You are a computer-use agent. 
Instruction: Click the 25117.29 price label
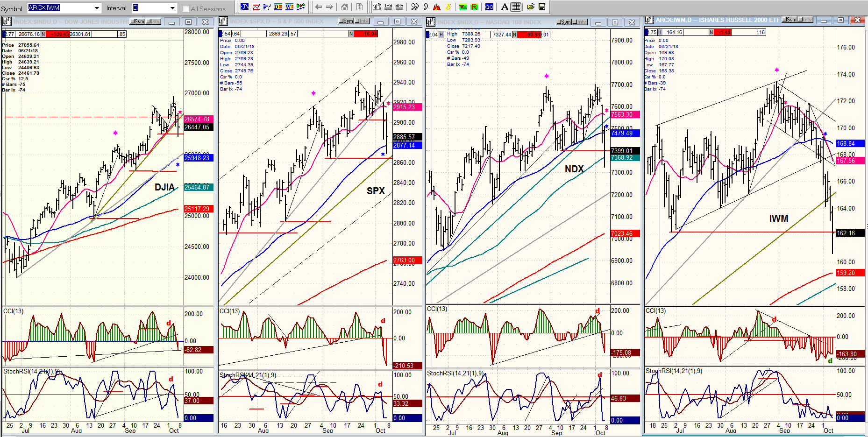199,209
